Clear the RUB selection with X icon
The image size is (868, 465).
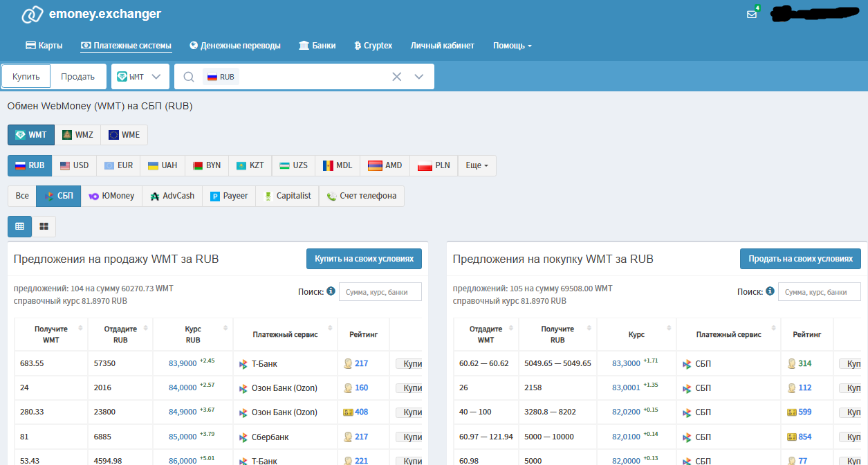pyautogui.click(x=396, y=77)
